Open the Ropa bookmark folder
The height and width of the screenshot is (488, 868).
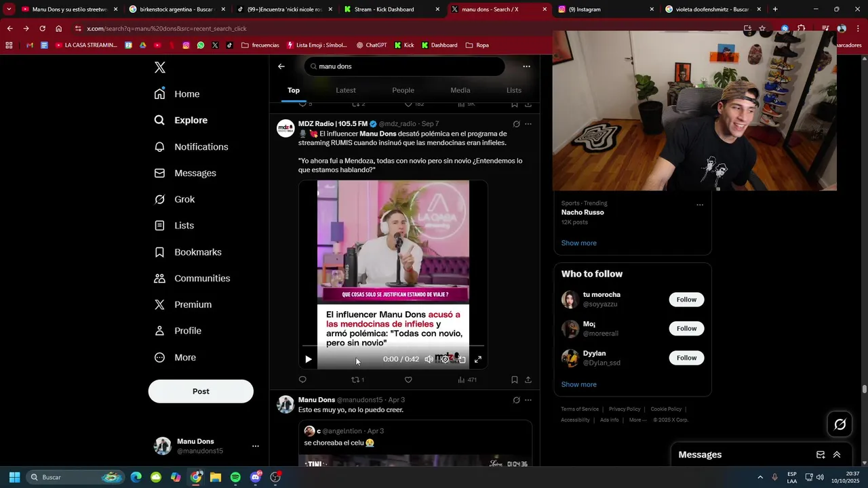(x=477, y=45)
